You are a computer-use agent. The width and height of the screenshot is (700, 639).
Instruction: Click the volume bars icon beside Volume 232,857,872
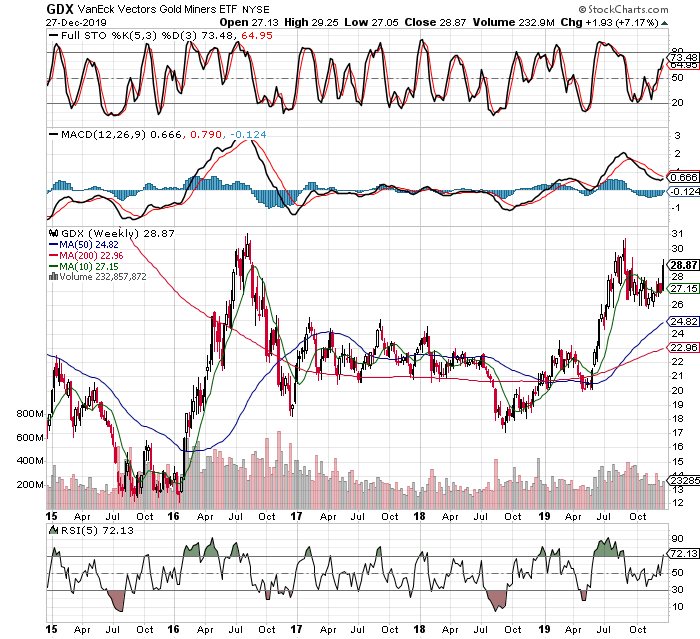coord(53,277)
